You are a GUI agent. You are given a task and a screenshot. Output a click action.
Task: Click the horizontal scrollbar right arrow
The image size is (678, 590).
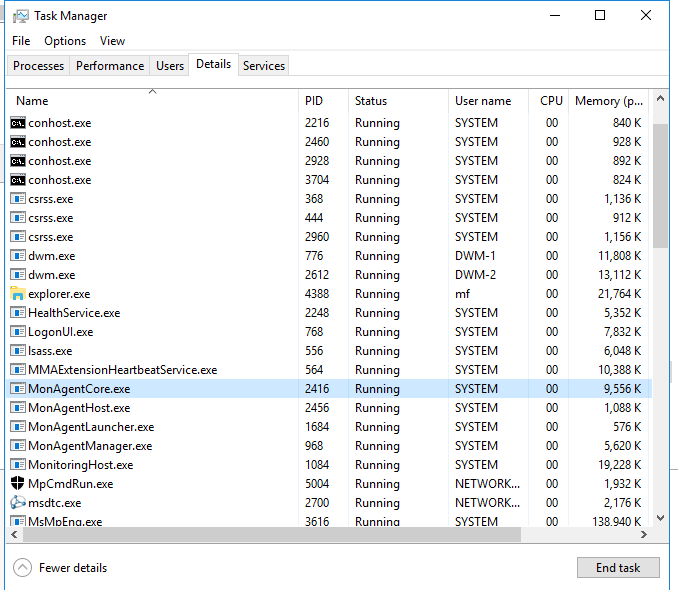click(644, 535)
